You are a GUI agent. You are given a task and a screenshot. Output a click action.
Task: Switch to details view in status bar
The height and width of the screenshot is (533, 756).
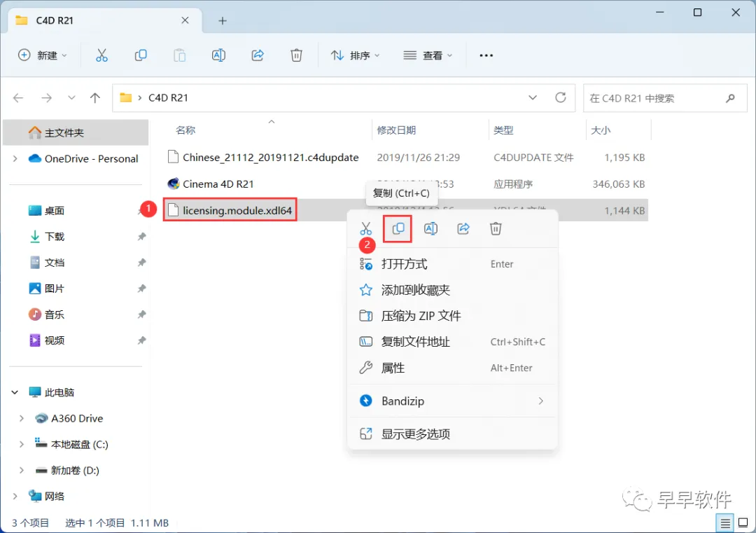(725, 523)
